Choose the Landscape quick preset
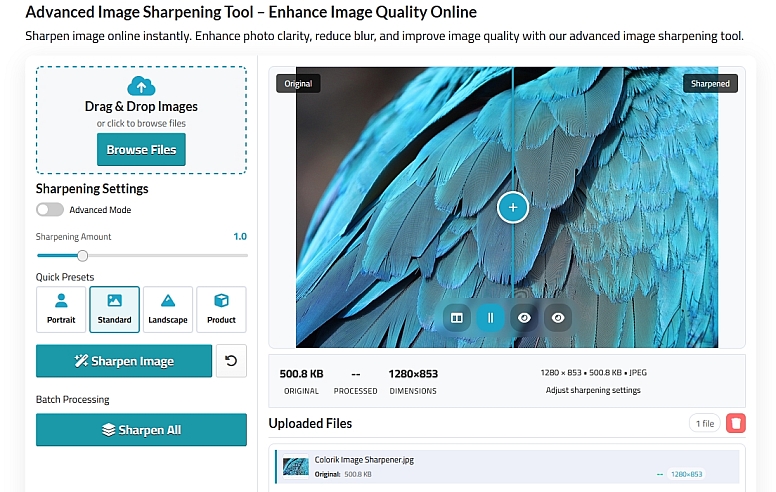The image size is (776, 492). (168, 309)
